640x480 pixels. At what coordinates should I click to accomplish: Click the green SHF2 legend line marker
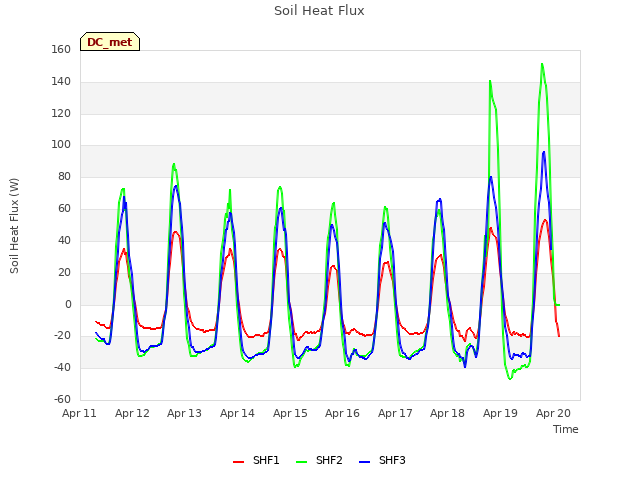click(x=301, y=462)
